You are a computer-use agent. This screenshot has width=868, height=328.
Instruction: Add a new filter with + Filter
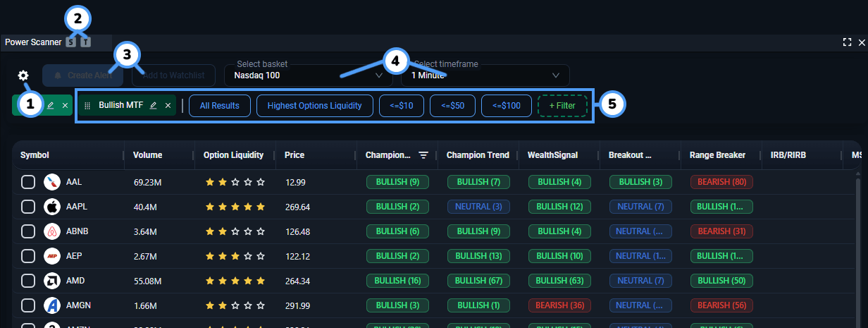click(x=562, y=106)
